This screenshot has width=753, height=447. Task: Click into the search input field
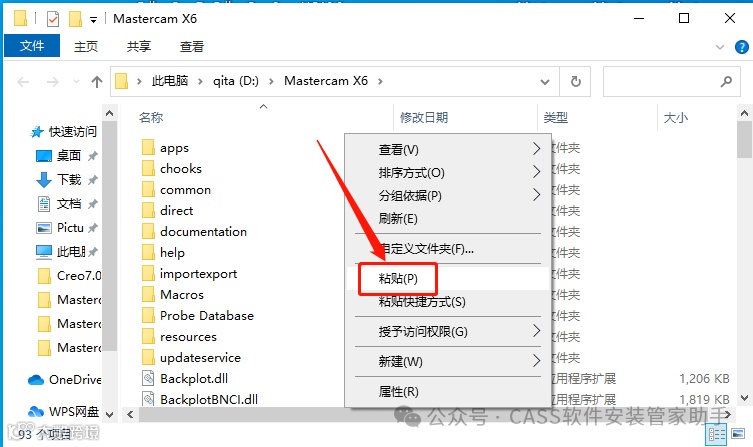(661, 82)
